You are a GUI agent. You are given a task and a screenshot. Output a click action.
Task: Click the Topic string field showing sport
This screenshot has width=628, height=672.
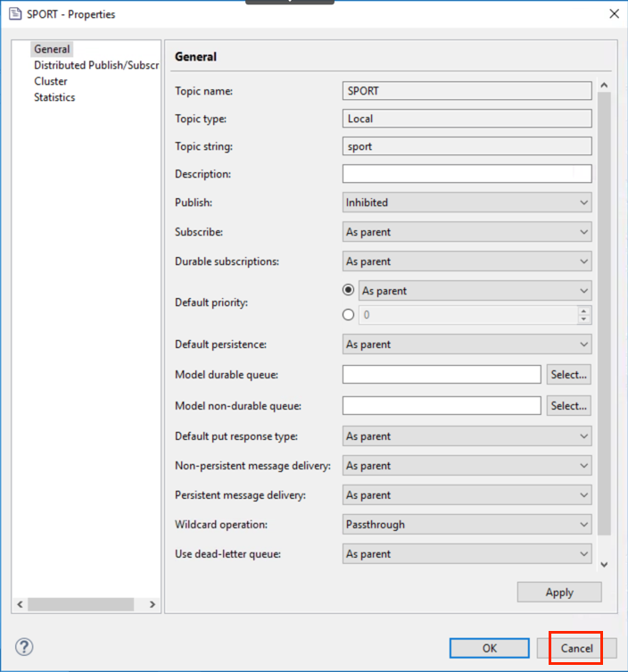pyautogui.click(x=467, y=146)
